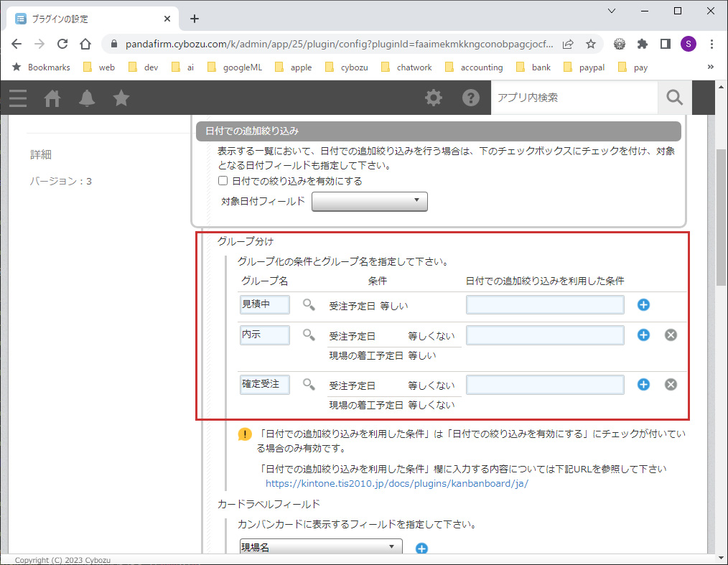Open the favorites star icon
Screen dimensions: 728x565
coord(121,98)
